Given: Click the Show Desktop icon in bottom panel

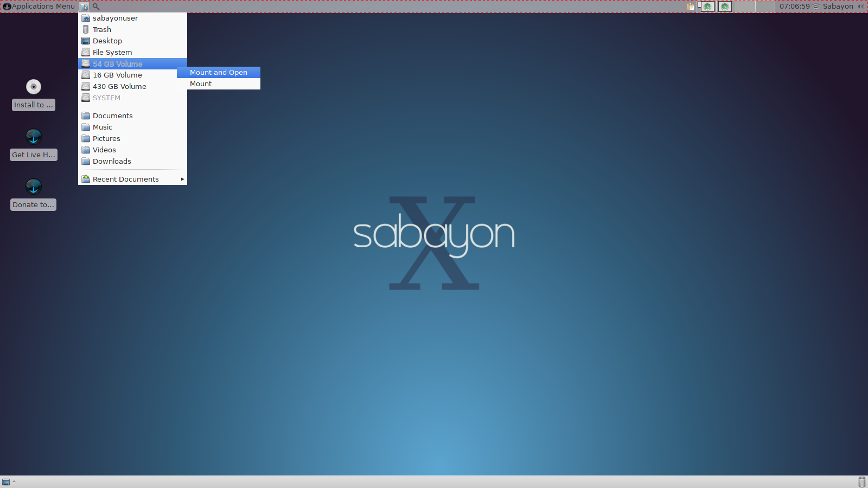Looking at the screenshot, I should (6, 482).
